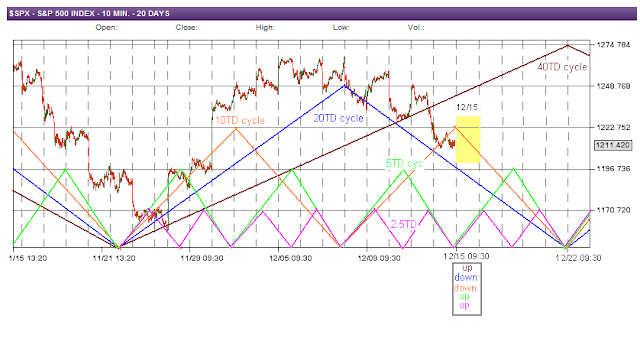Image resolution: width=640 pixels, height=364 pixels.
Task: Click the 1222.752 price axis label
Action: (613, 128)
